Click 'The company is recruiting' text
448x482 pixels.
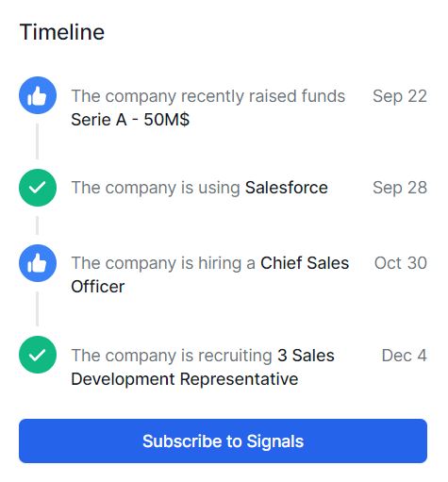pyautogui.click(x=172, y=356)
